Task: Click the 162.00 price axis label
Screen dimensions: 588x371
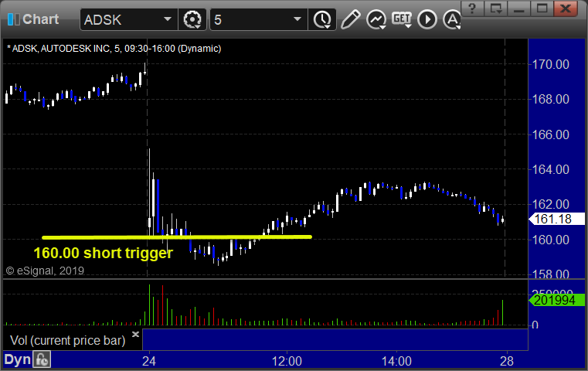Action: coord(551,204)
